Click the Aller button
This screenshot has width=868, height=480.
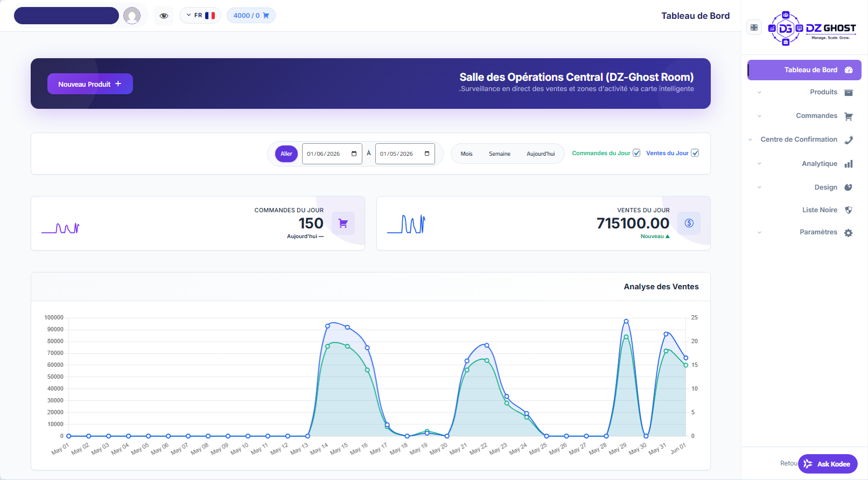coord(286,154)
